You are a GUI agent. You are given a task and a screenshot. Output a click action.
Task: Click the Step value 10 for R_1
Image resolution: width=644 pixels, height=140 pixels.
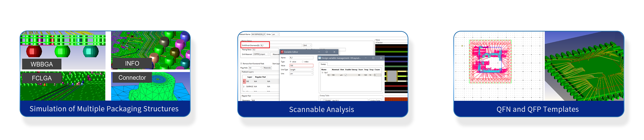370,75
